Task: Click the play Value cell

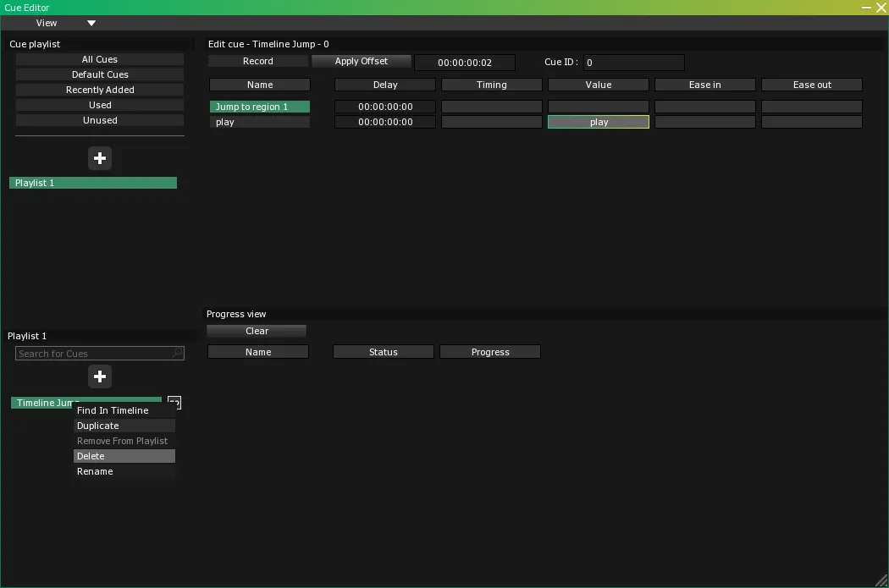Action: click(x=598, y=122)
